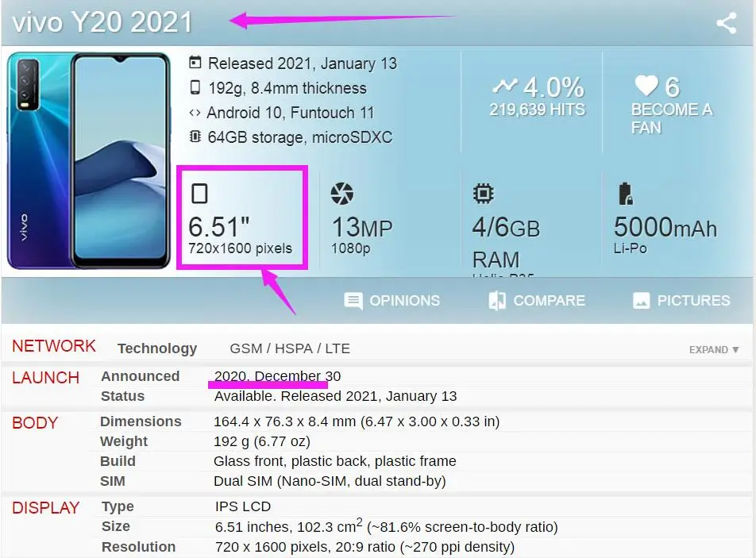
Task: Click the Dimensions spec label
Action: [x=141, y=421]
